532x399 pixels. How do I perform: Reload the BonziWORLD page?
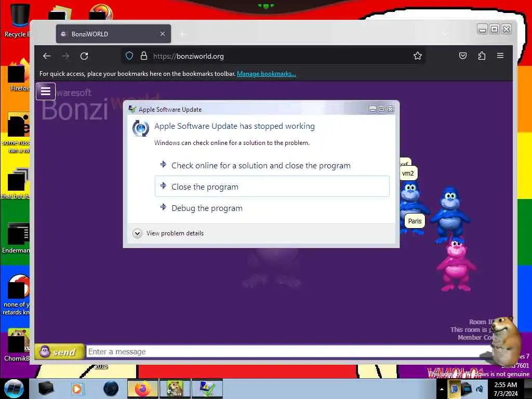84,56
